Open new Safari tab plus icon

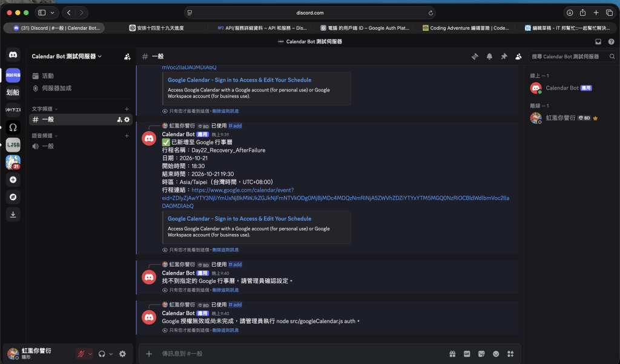coord(596,13)
